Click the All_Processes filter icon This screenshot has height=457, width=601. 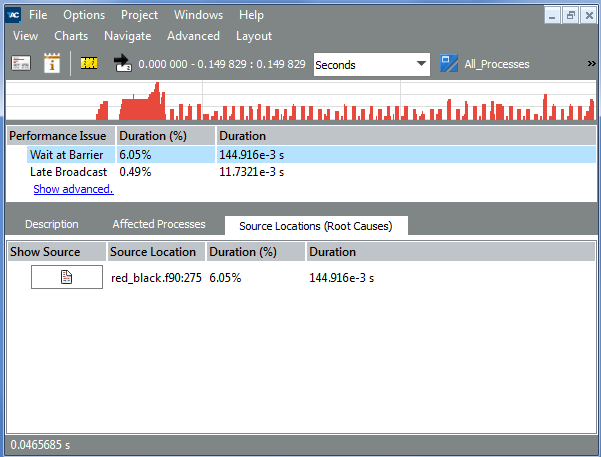coord(449,63)
